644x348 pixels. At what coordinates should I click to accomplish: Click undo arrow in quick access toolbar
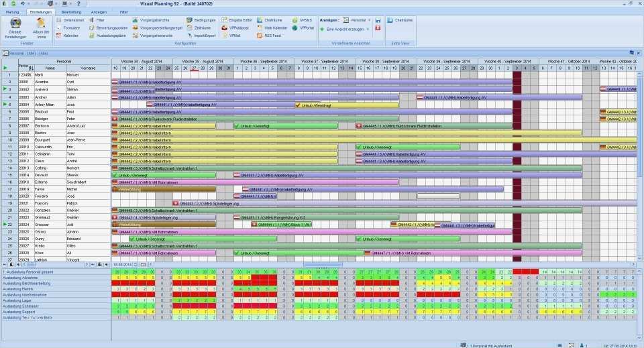coord(23,3)
